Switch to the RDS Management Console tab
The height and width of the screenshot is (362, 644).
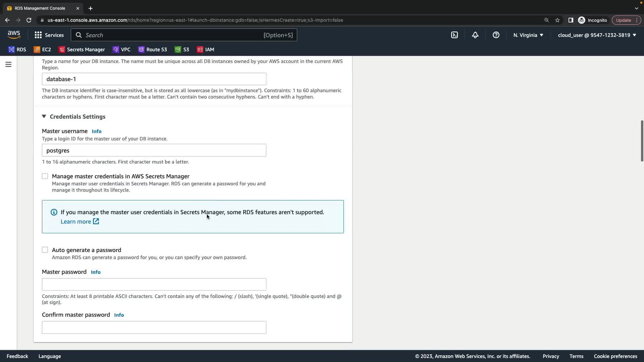coord(40,8)
